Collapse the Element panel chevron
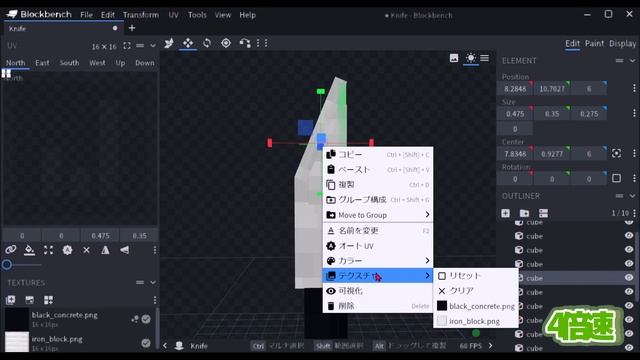640x360 pixels. click(x=632, y=60)
